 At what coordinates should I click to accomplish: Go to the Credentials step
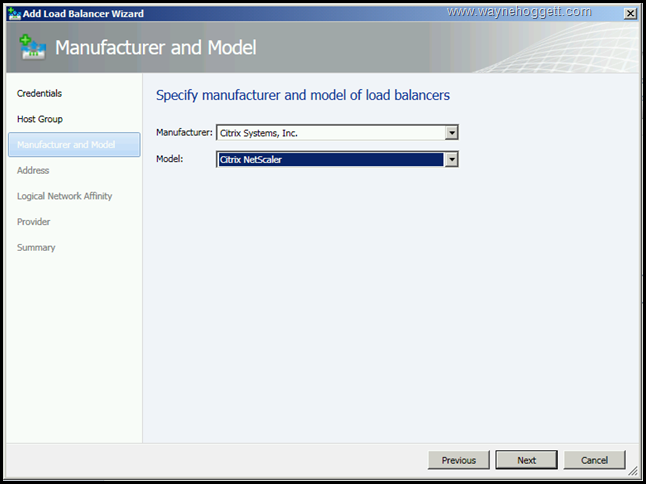pos(40,93)
